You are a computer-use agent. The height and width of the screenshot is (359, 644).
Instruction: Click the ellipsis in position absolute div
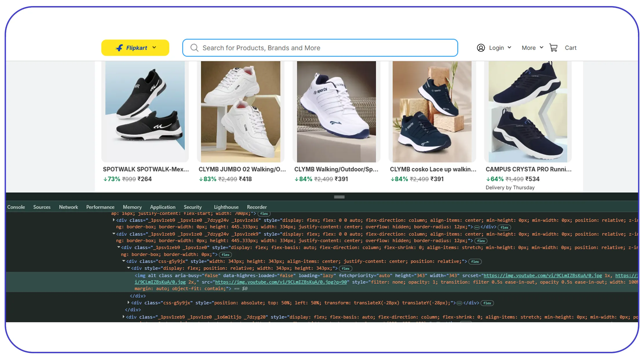click(459, 303)
